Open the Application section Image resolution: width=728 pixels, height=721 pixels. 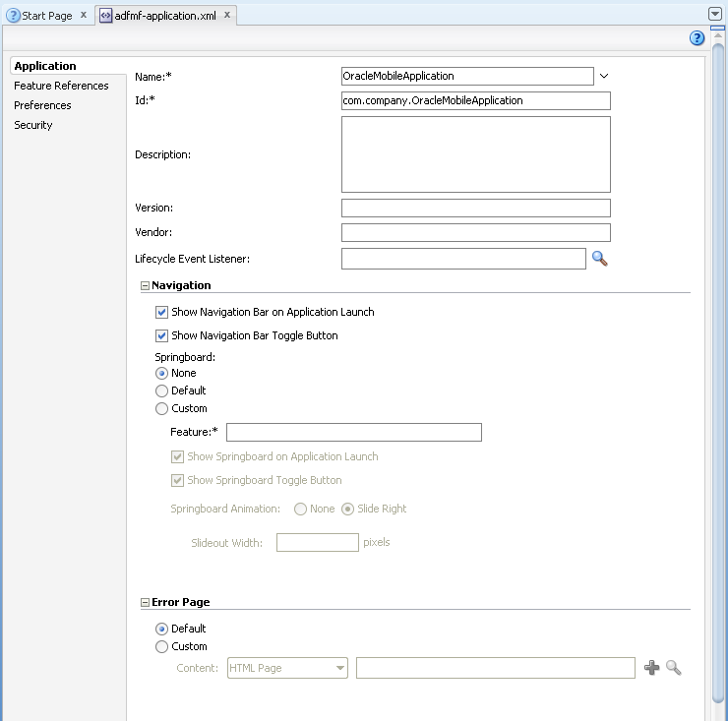coord(45,66)
